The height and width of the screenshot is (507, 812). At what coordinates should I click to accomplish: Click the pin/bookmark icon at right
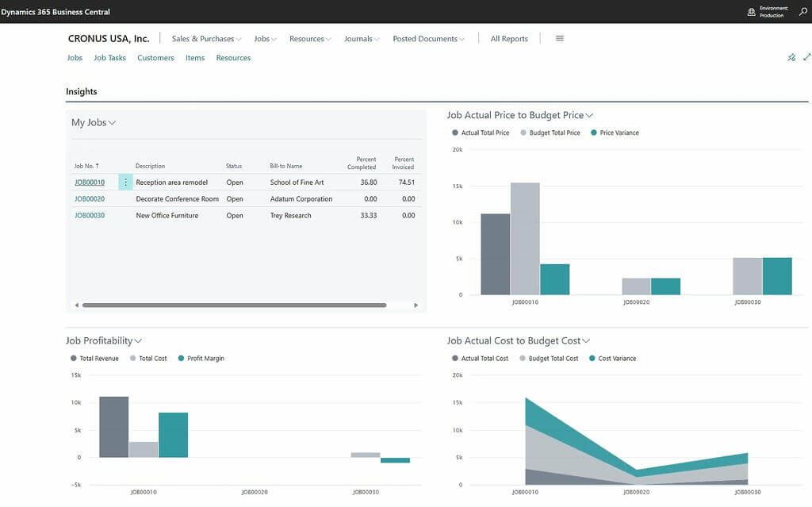tap(791, 58)
